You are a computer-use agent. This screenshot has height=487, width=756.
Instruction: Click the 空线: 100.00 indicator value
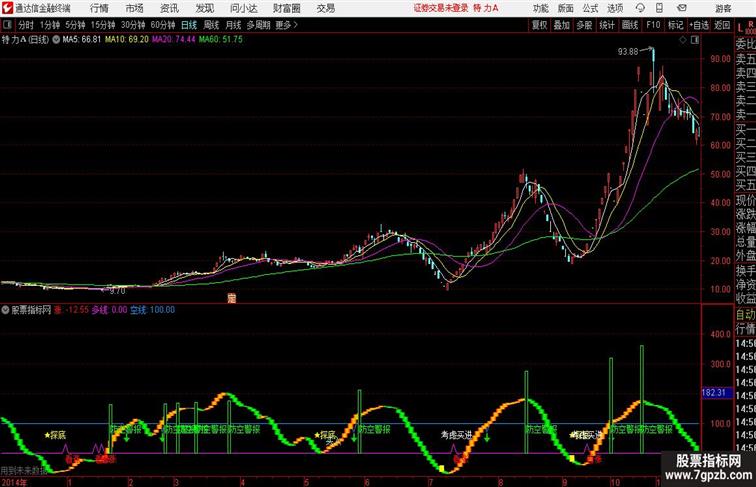tap(152, 310)
